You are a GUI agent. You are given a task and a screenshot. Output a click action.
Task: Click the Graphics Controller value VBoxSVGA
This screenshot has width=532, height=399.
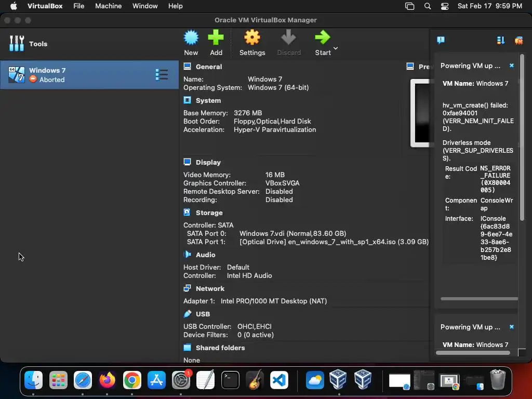point(282,183)
